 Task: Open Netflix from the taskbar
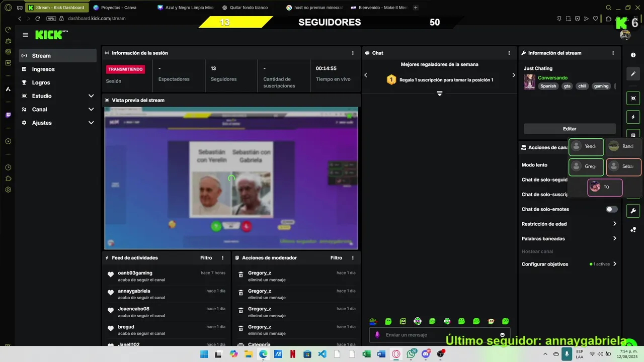292,354
